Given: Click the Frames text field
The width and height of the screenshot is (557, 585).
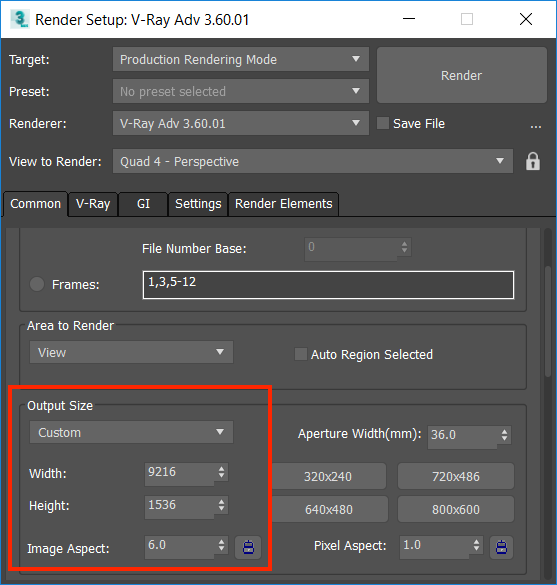Looking at the screenshot, I should click(x=328, y=285).
